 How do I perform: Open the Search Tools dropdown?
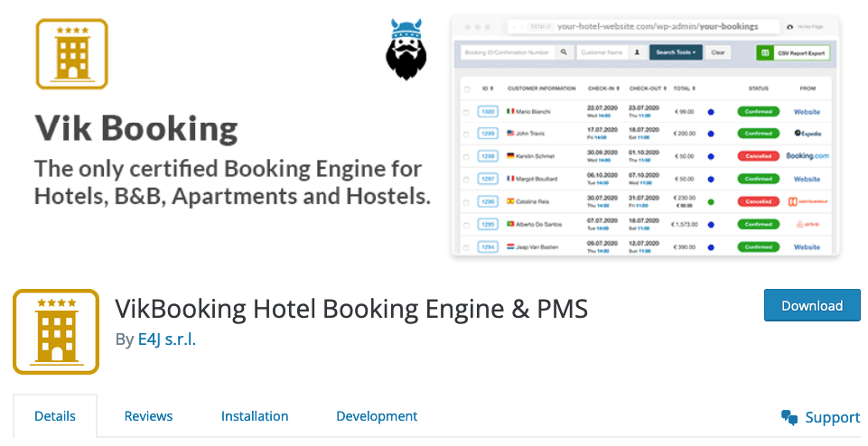[x=676, y=52]
